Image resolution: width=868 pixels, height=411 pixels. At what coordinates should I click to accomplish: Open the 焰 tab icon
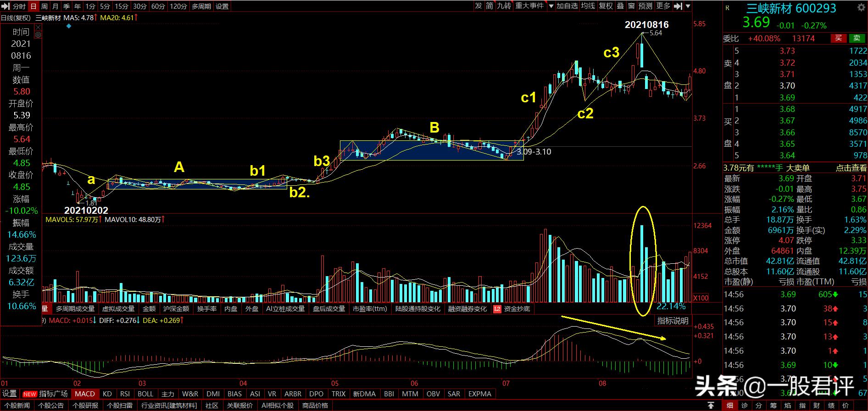pos(788,405)
